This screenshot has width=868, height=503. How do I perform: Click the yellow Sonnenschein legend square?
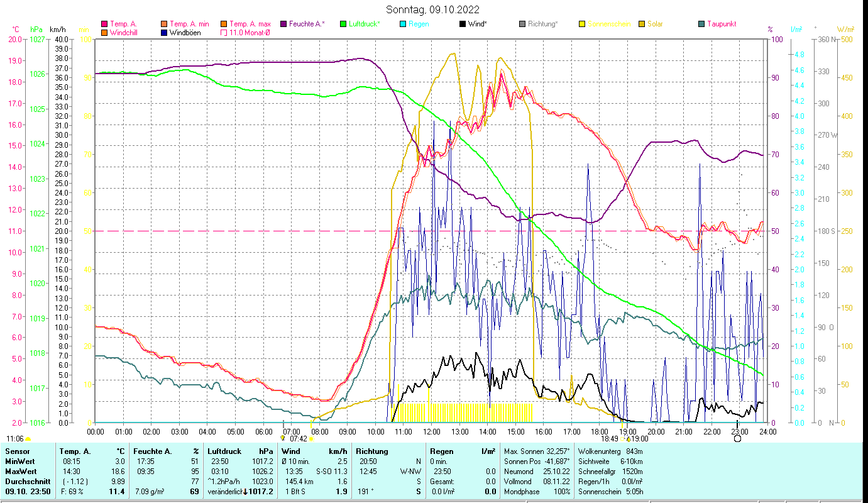582,24
